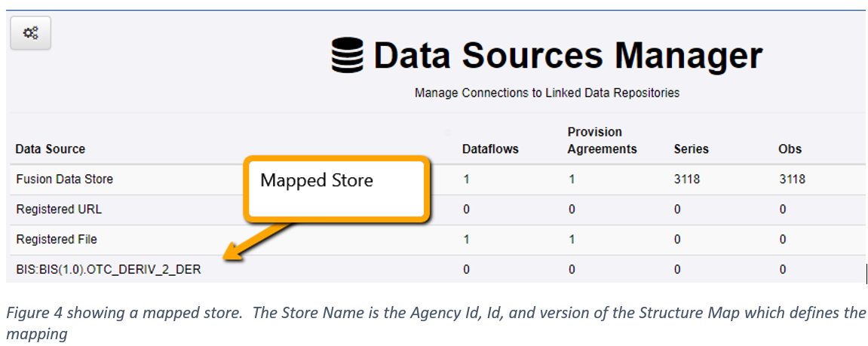The height and width of the screenshot is (346, 868).
Task: Select the Registered URL data source
Action: (59, 210)
